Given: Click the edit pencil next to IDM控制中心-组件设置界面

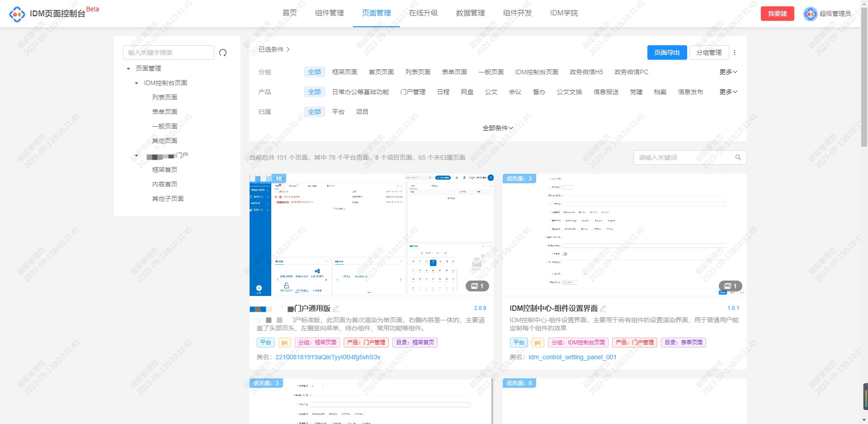Looking at the screenshot, I should coord(603,309).
